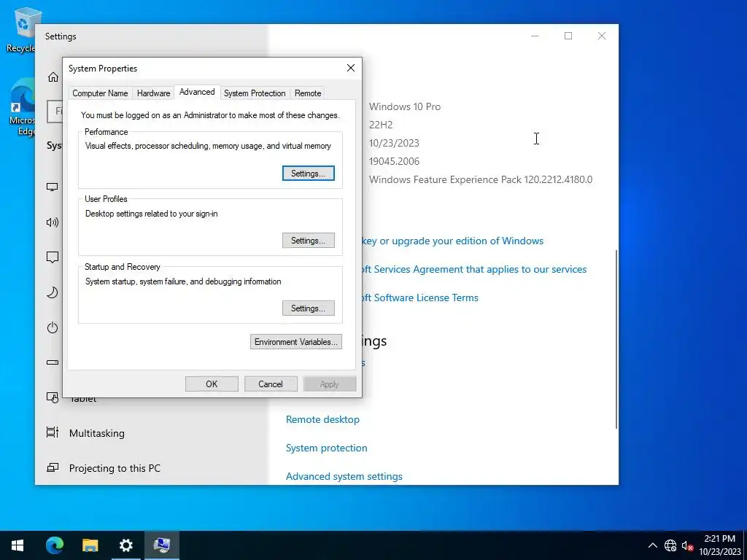Select the Windows 10 Pro edition text
This screenshot has height=560, width=747.
click(404, 106)
